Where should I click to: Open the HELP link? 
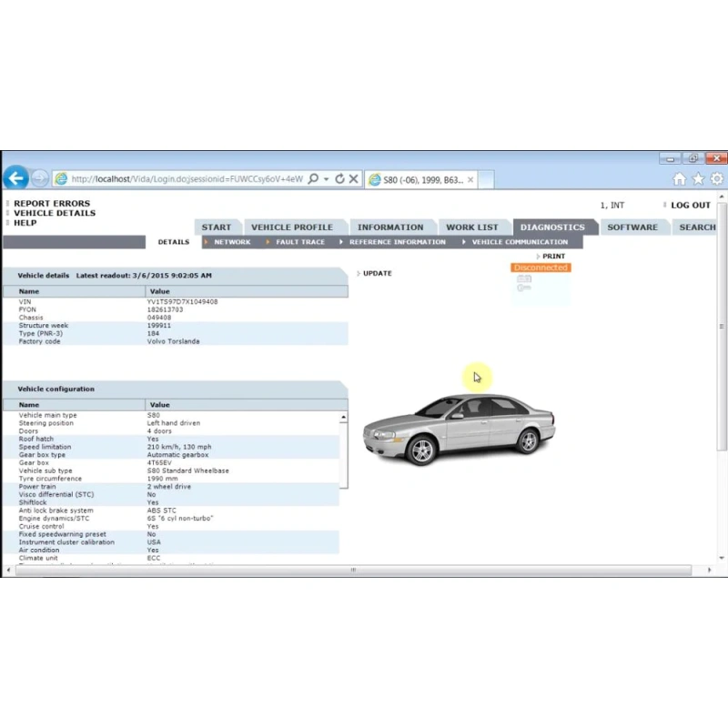25,223
